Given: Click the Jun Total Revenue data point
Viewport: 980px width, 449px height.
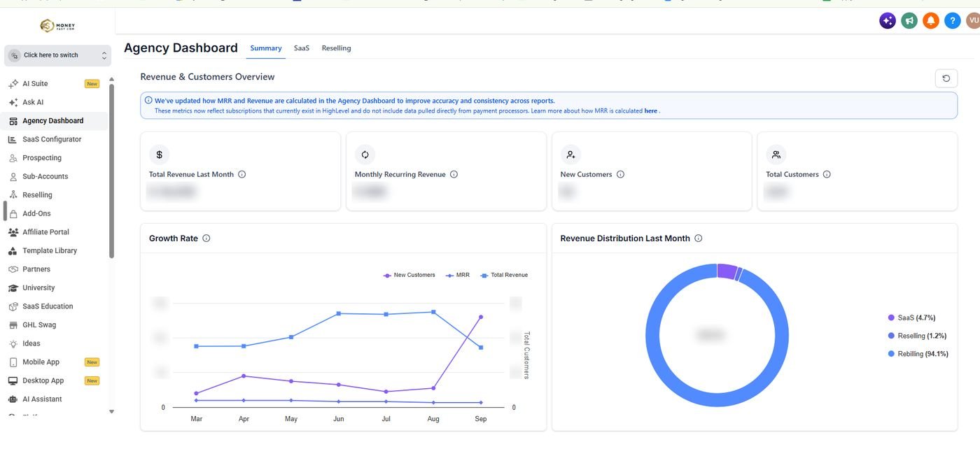Looking at the screenshot, I should tap(339, 313).
